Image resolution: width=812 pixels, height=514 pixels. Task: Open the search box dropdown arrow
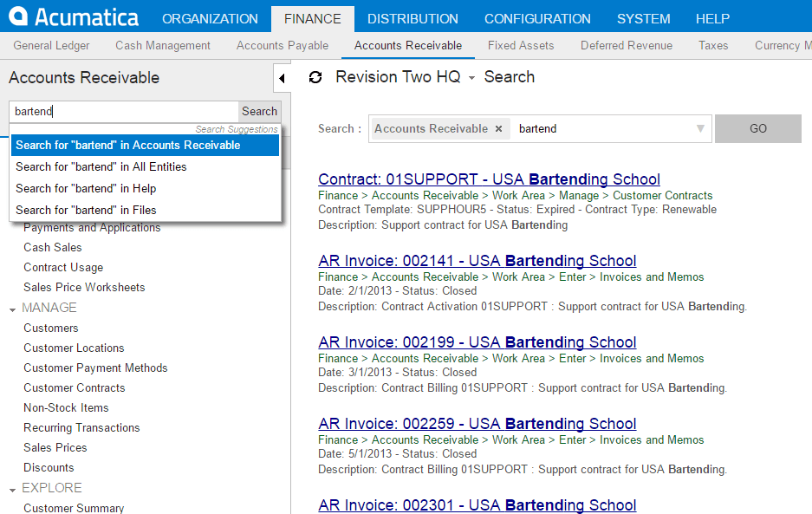coord(700,128)
